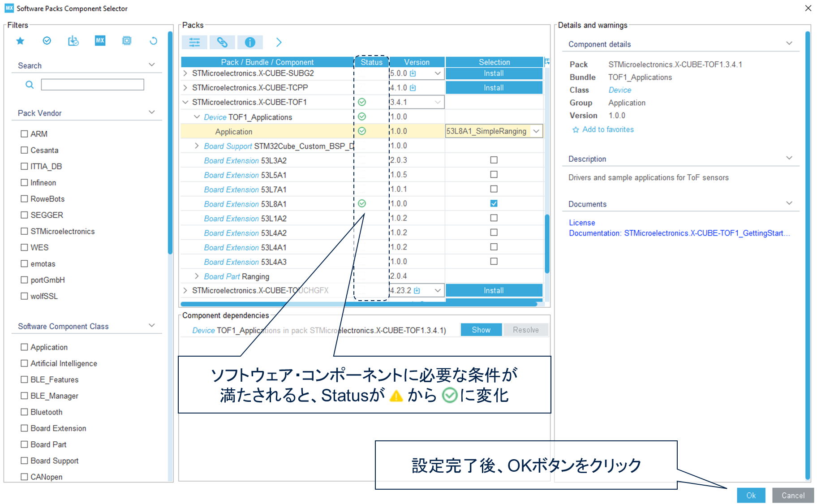The height and width of the screenshot is (504, 817).
Task: Click the Add to favorites link
Action: click(x=608, y=129)
